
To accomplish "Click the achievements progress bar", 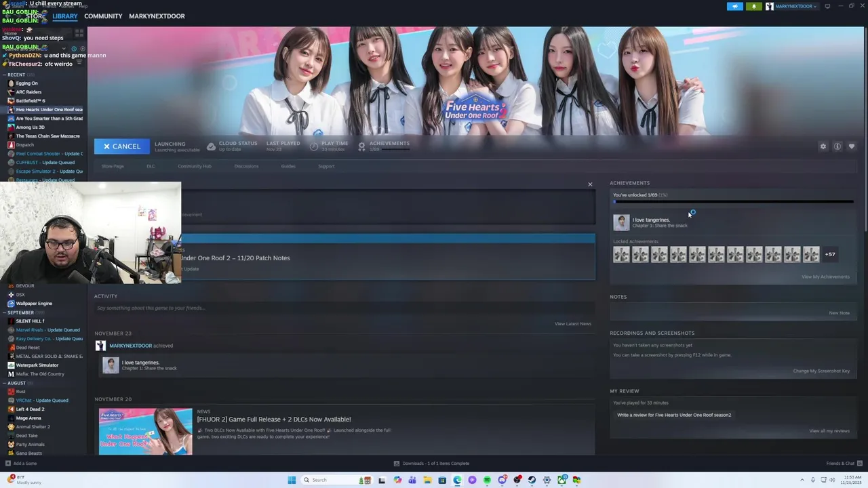I will (733, 202).
